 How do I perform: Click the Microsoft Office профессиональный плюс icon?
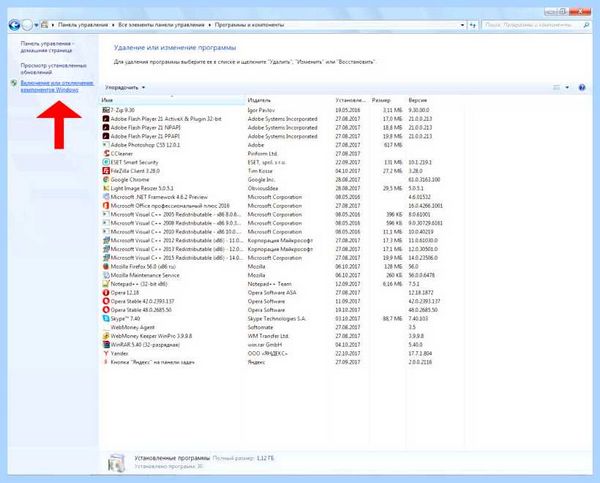click(x=106, y=206)
